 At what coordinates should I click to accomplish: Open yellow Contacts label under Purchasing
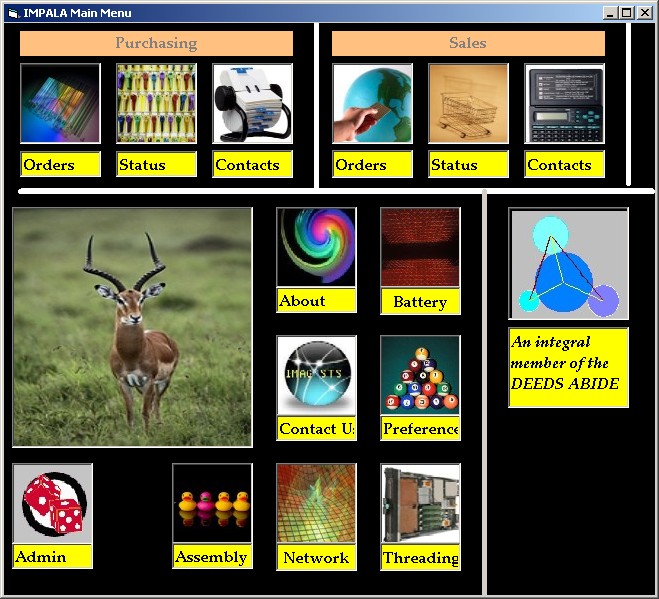click(252, 164)
